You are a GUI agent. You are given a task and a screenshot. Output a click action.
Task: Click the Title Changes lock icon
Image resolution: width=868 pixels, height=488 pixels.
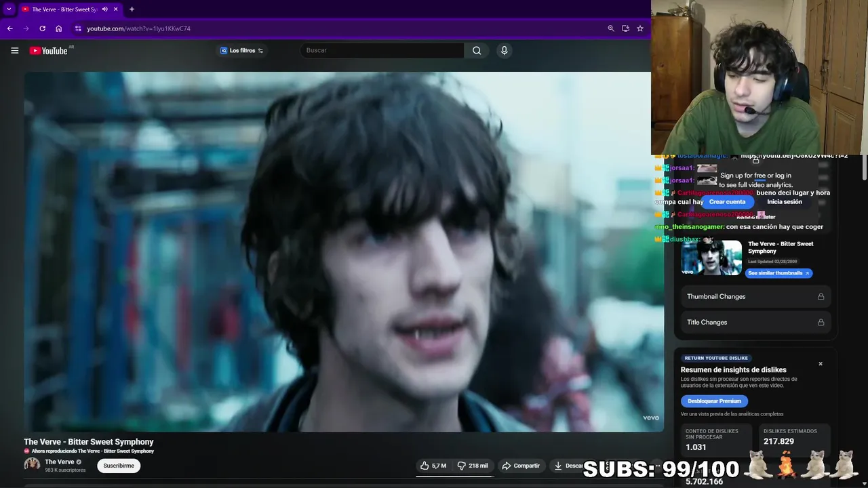821,322
